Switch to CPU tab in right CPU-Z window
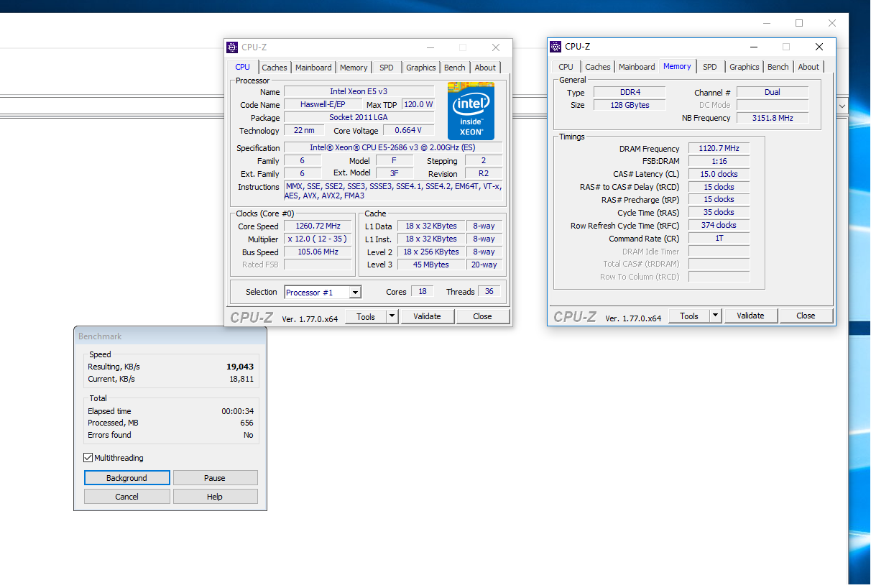871x588 pixels. click(x=566, y=67)
